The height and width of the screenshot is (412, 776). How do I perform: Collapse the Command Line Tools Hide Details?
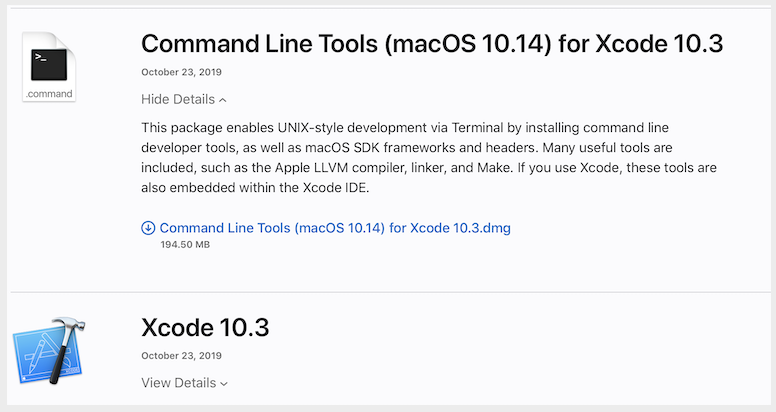click(178, 99)
